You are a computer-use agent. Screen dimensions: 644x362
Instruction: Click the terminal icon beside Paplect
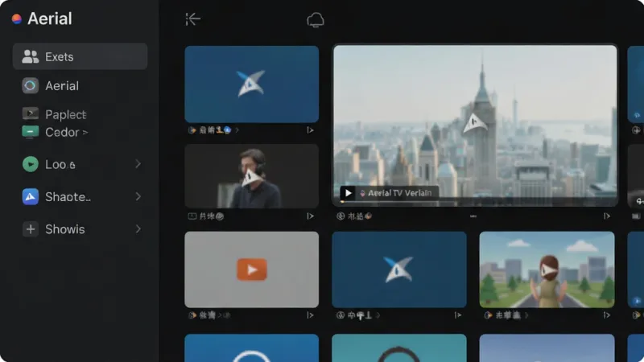[x=30, y=113]
